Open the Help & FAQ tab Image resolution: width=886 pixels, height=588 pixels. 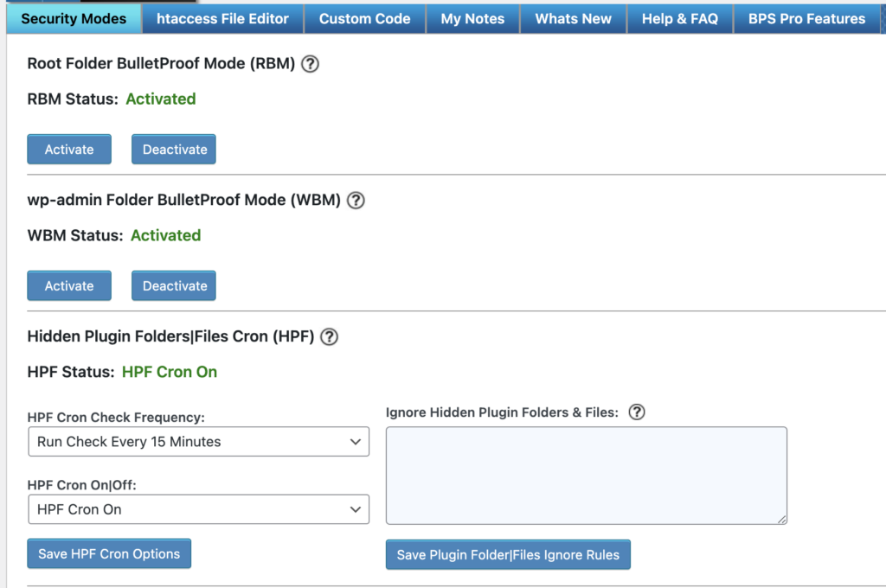[680, 19]
